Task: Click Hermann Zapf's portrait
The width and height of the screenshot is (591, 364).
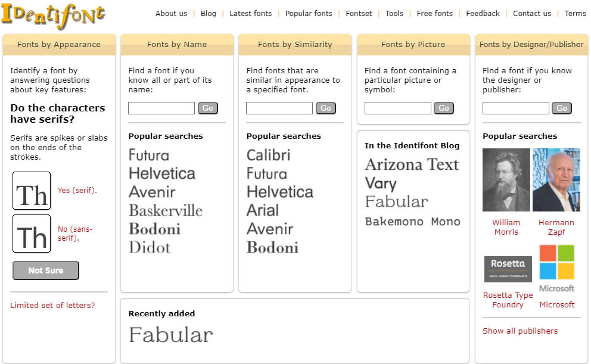Action: [556, 179]
